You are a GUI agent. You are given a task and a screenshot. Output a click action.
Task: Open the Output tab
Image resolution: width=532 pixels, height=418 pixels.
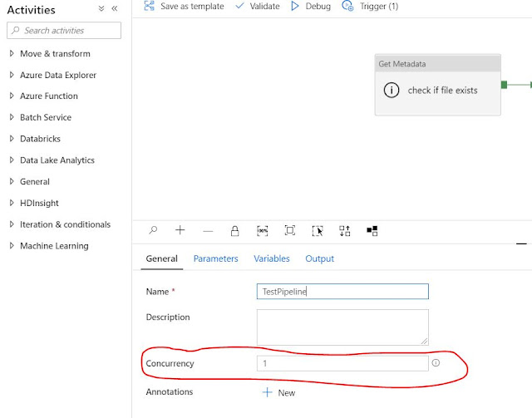click(319, 259)
